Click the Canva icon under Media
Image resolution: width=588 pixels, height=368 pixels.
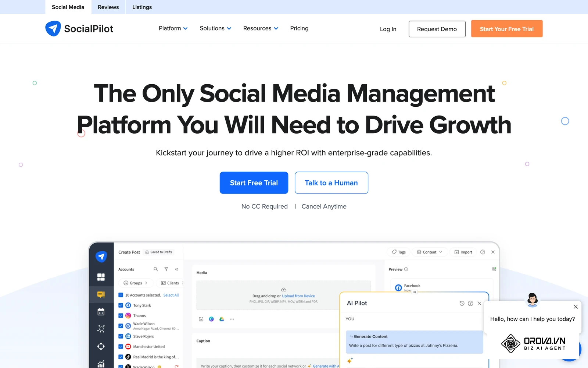(x=211, y=319)
